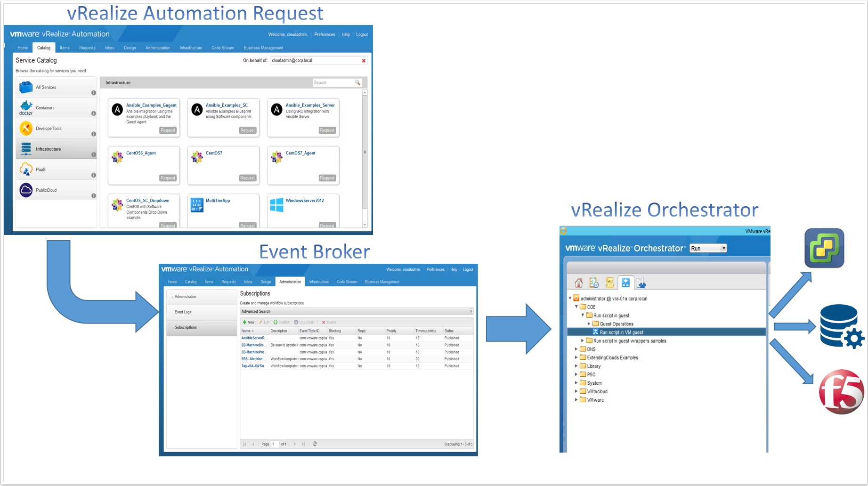The width and height of the screenshot is (868, 486).
Task: Open the AnsibleServerR subscription link
Action: point(253,338)
